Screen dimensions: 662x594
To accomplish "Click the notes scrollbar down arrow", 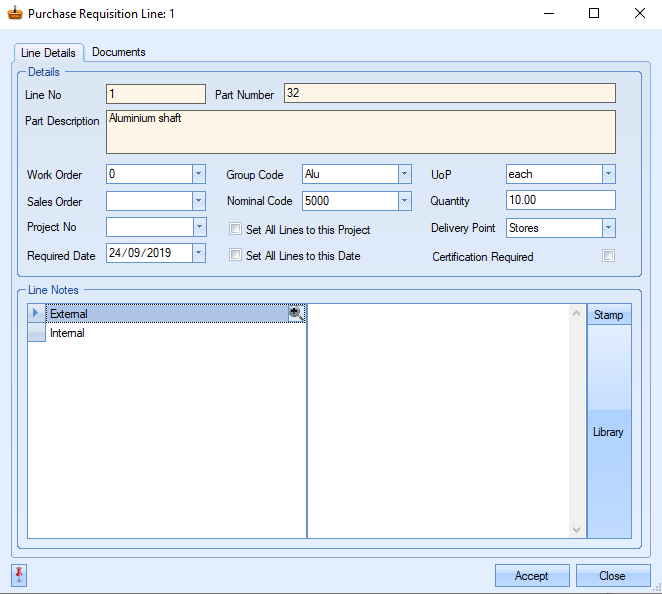I will [576, 529].
